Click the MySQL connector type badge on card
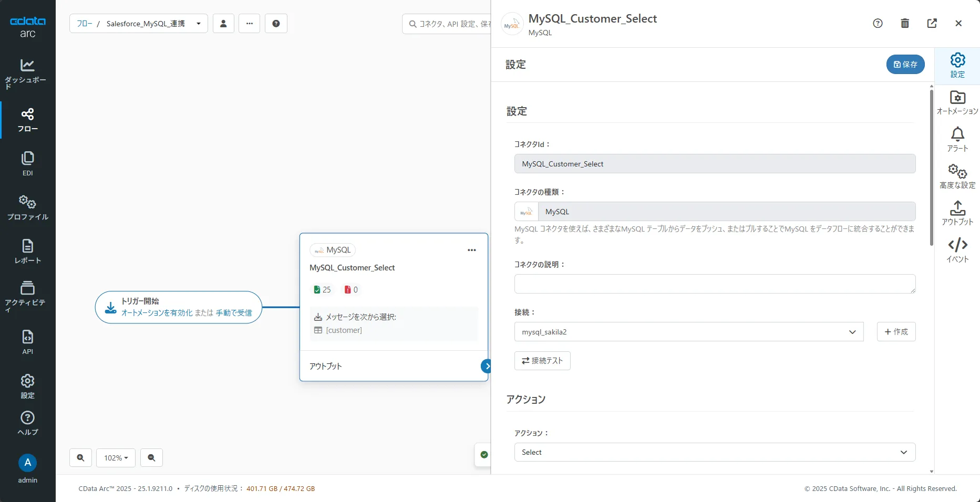Image resolution: width=980 pixels, height=502 pixels. [333, 250]
